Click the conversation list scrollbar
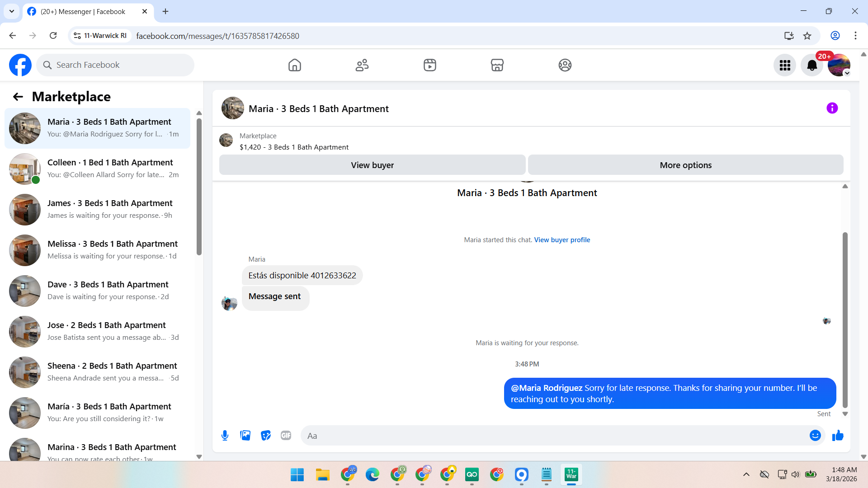 coord(199,186)
